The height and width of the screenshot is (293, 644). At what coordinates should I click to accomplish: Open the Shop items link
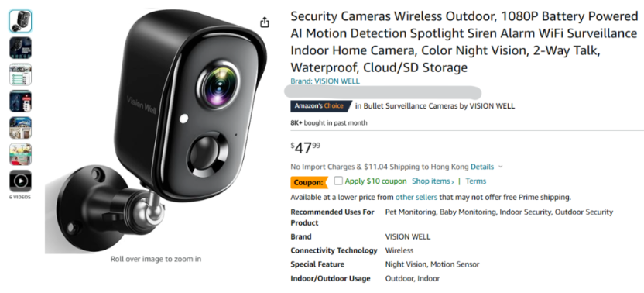pyautogui.click(x=433, y=181)
